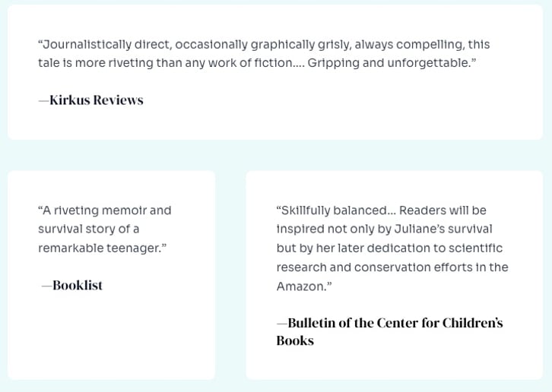The width and height of the screenshot is (552, 392).
Task: Click 'research and conservation efforts in the' line
Action: click(x=392, y=267)
